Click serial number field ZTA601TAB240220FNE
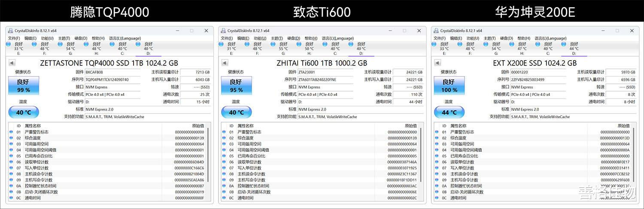 pyautogui.click(x=325, y=80)
